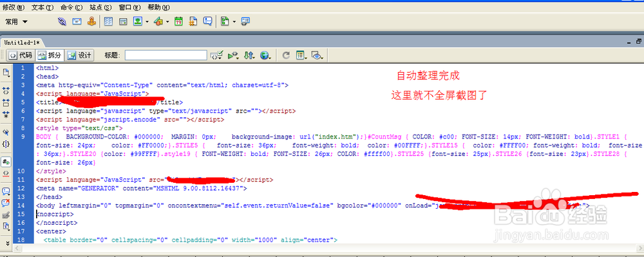This screenshot has width=644, height=257.
Task: Click Preview in Browser globe icon
Action: 266,55
